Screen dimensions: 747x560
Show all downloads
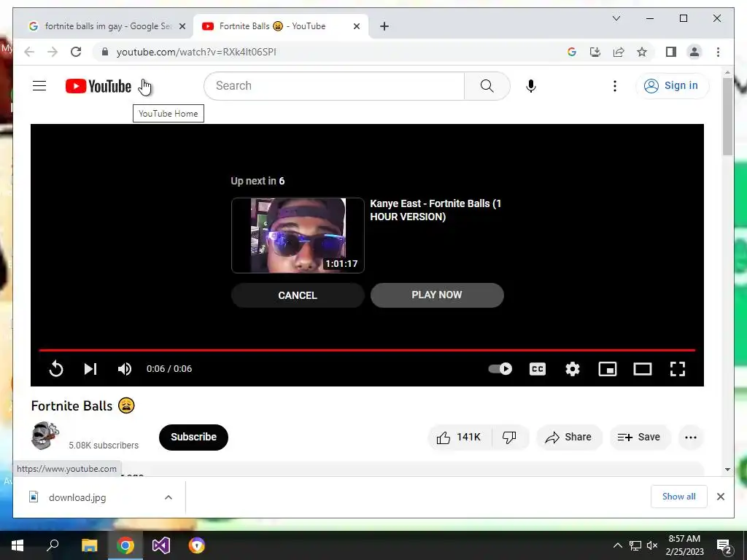(679, 497)
